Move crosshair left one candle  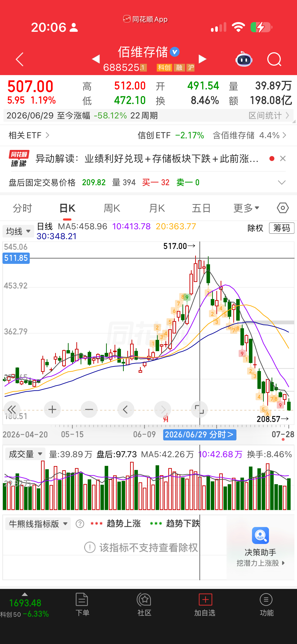click(126, 410)
